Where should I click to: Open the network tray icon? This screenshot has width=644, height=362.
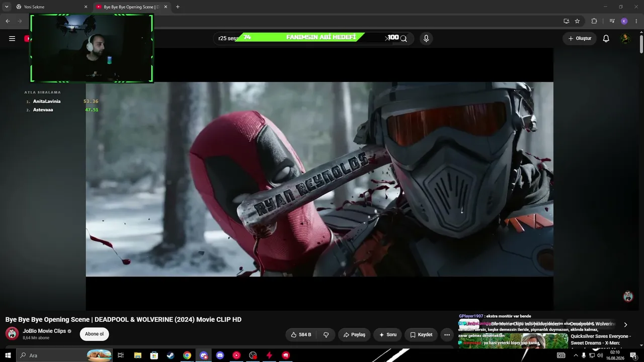[x=592, y=355]
